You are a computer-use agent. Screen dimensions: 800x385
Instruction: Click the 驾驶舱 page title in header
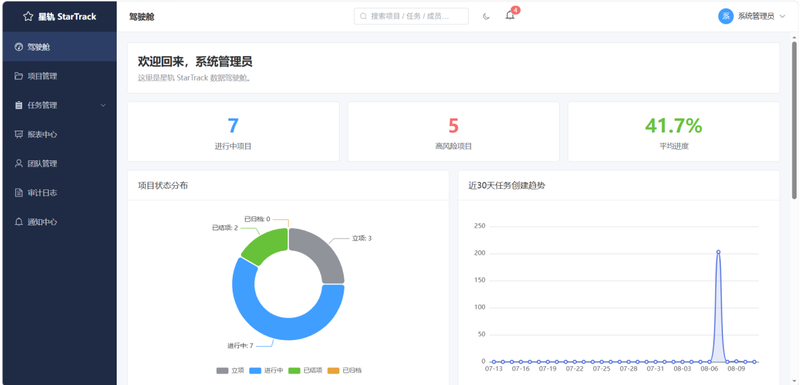click(142, 17)
